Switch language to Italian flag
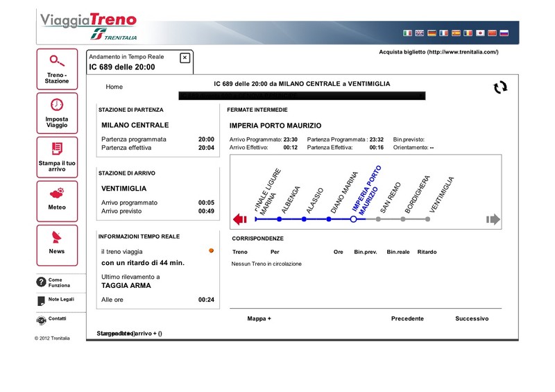 tap(407, 33)
